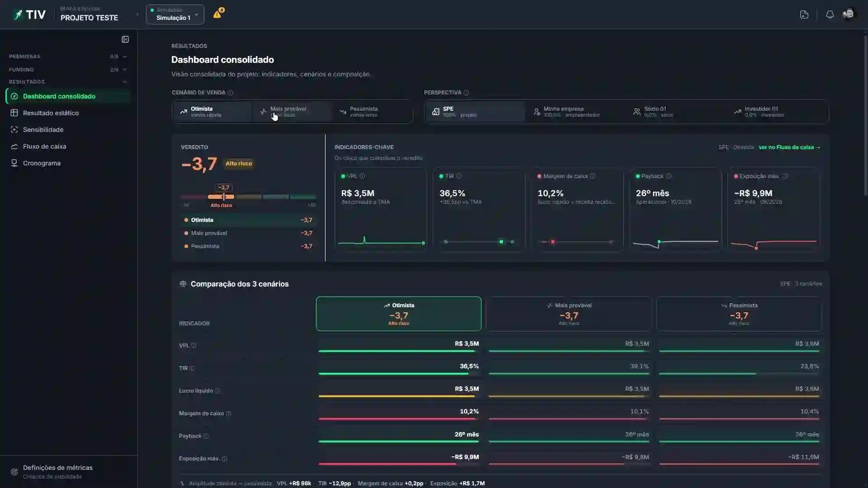Click info icon beside Lucro líquido row

[217, 391]
